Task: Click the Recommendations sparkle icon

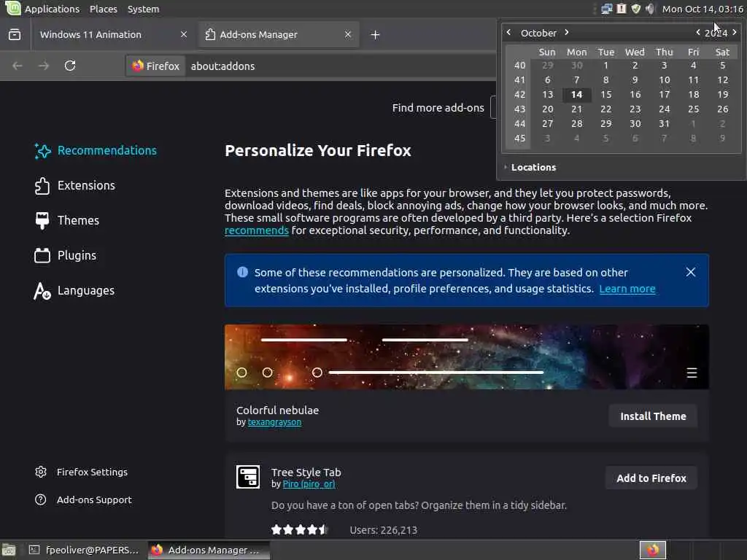Action: (x=42, y=151)
